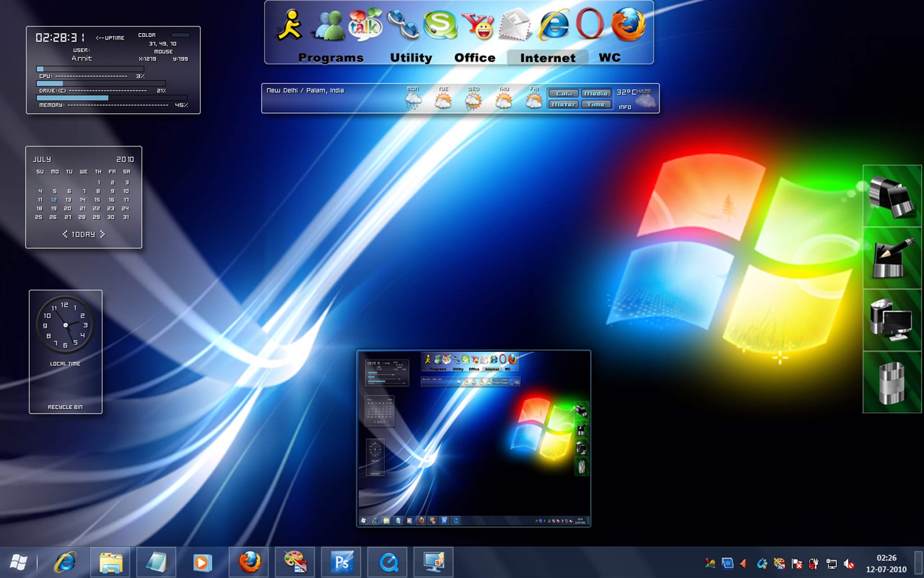The image size is (924, 578).
Task: Select date 31 in July calendar
Action: point(126,217)
